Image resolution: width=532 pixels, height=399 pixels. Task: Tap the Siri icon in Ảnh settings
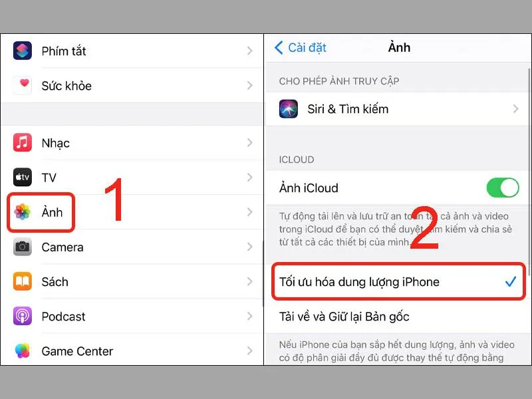pyautogui.click(x=289, y=109)
